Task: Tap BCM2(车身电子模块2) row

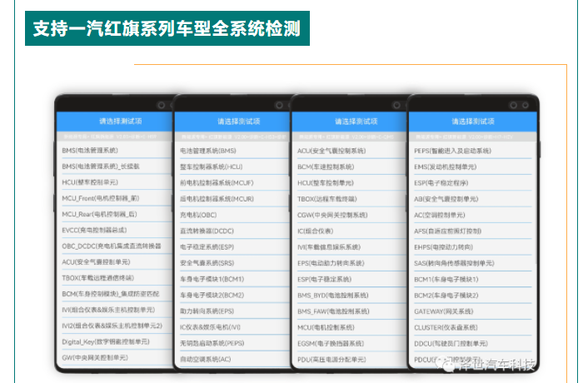Action: [471, 296]
